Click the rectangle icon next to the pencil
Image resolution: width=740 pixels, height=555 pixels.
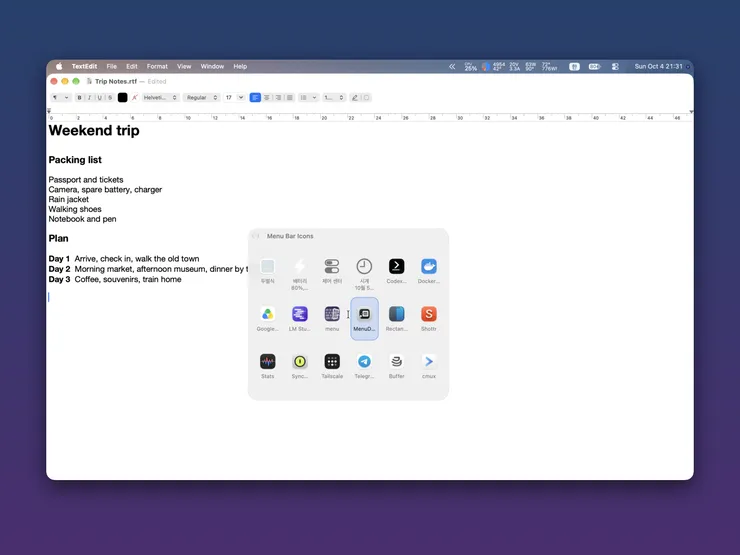pyautogui.click(x=366, y=98)
